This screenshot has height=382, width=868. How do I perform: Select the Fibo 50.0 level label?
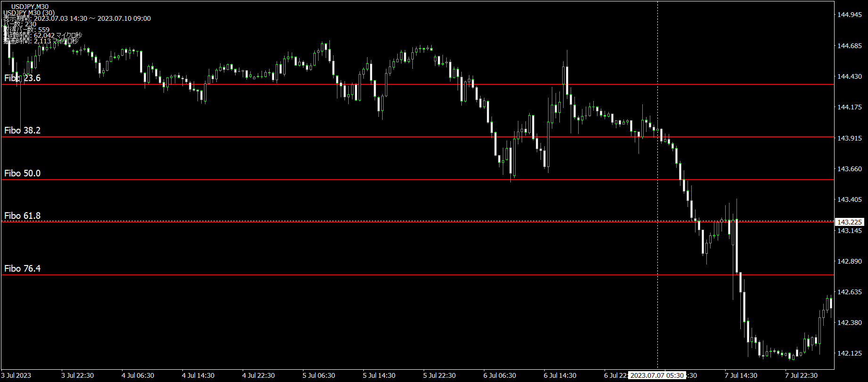tap(23, 173)
